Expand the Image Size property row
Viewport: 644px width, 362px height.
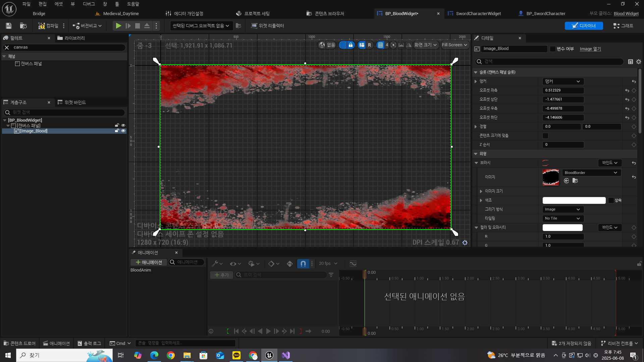pos(481,191)
